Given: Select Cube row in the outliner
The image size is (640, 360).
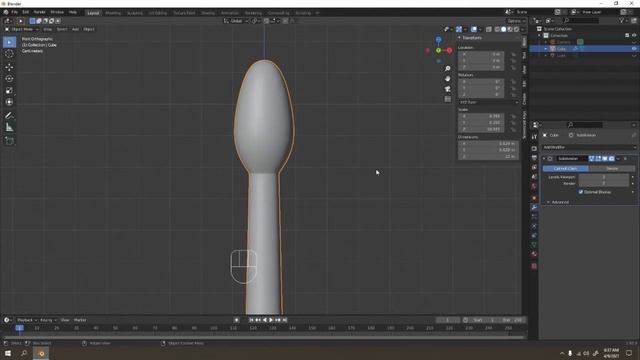Looking at the screenshot, I should point(584,49).
